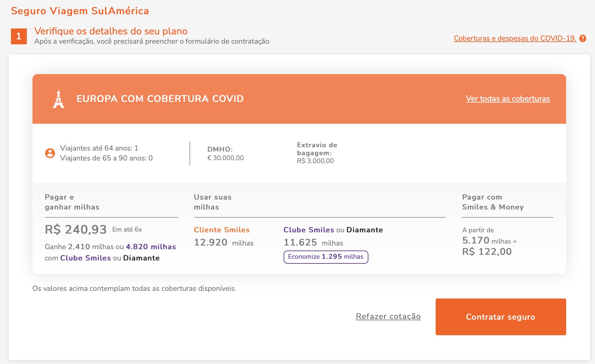Click the Usar suas milhas heading
The width and height of the screenshot is (595, 364).
click(212, 202)
